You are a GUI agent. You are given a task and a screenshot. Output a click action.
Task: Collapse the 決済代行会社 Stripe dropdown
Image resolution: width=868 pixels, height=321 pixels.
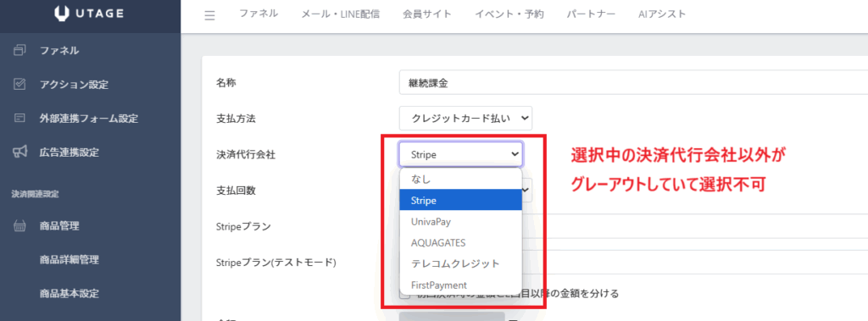460,154
